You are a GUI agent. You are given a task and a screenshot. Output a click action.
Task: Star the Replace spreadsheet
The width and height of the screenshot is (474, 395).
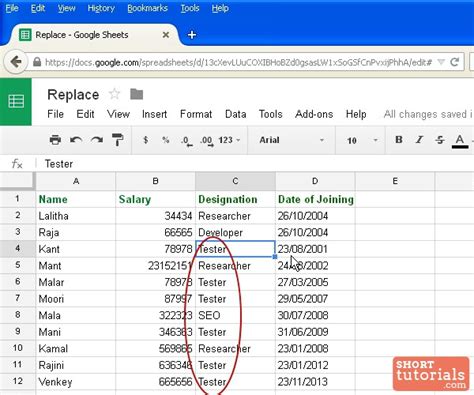114,94
